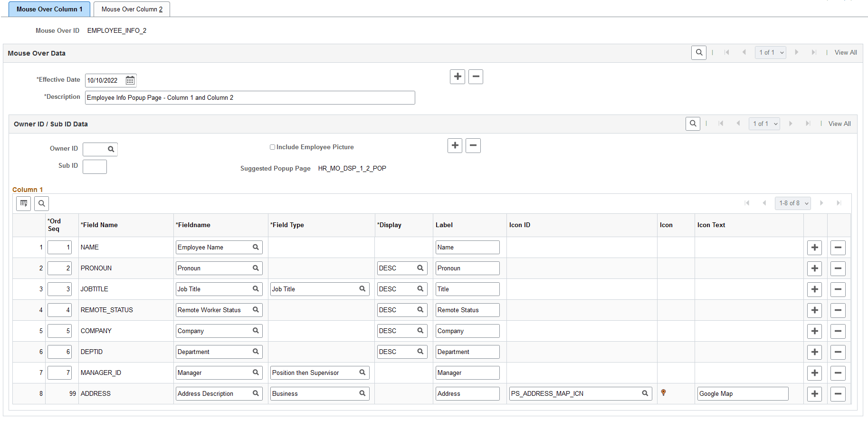The height and width of the screenshot is (421, 868).
Task: Look up Field Type for MANAGER_ID row
Action: (362, 373)
